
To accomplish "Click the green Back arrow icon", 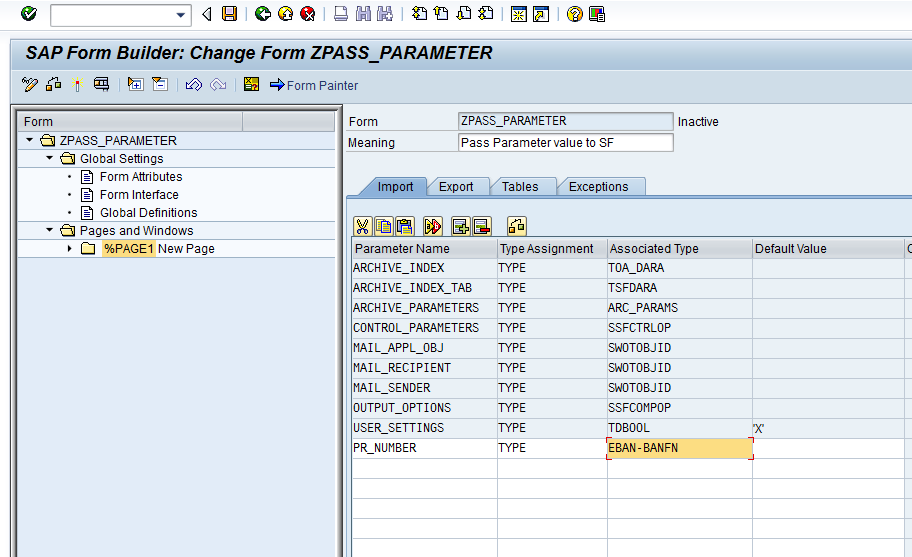I will coord(263,13).
